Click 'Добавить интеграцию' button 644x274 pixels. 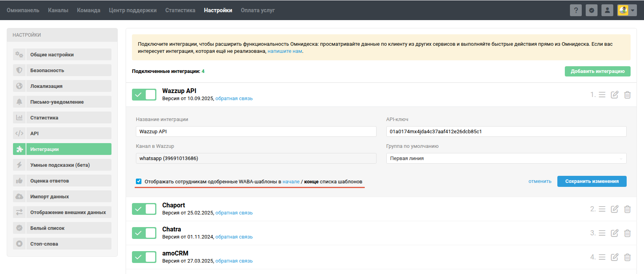598,71
